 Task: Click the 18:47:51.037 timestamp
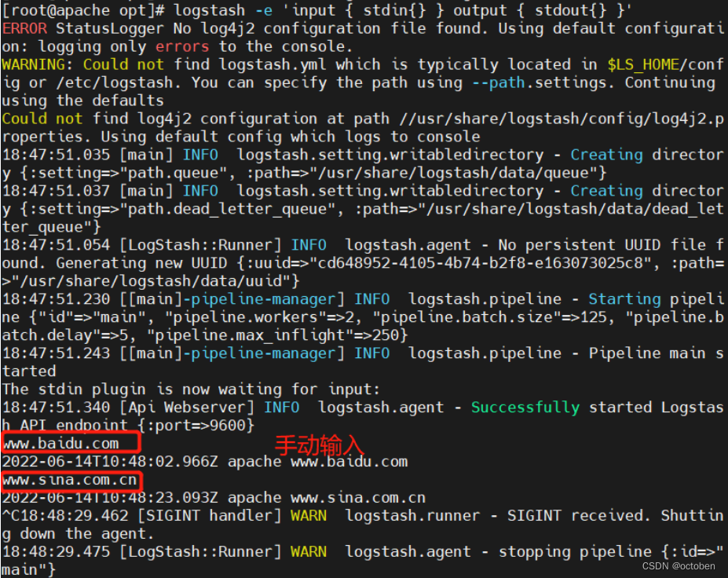pyautogui.click(x=57, y=191)
